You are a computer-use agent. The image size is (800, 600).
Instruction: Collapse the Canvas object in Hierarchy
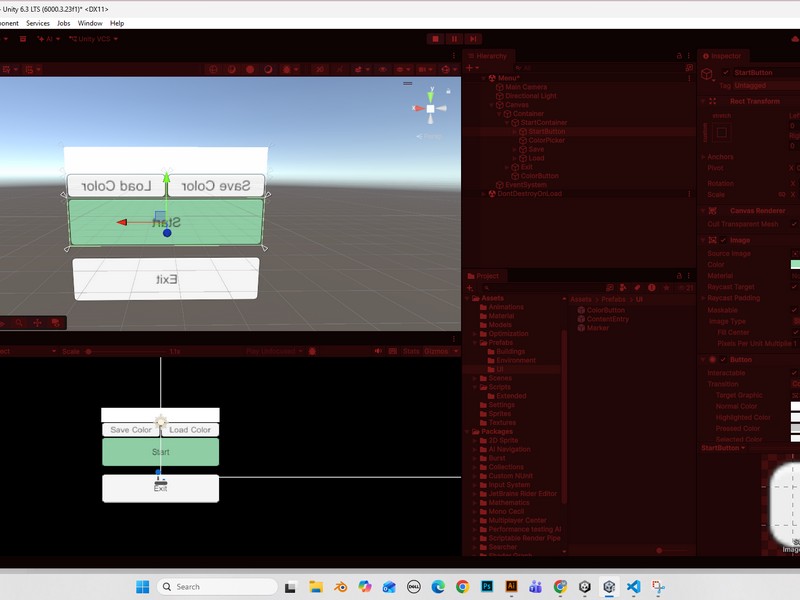click(492, 105)
